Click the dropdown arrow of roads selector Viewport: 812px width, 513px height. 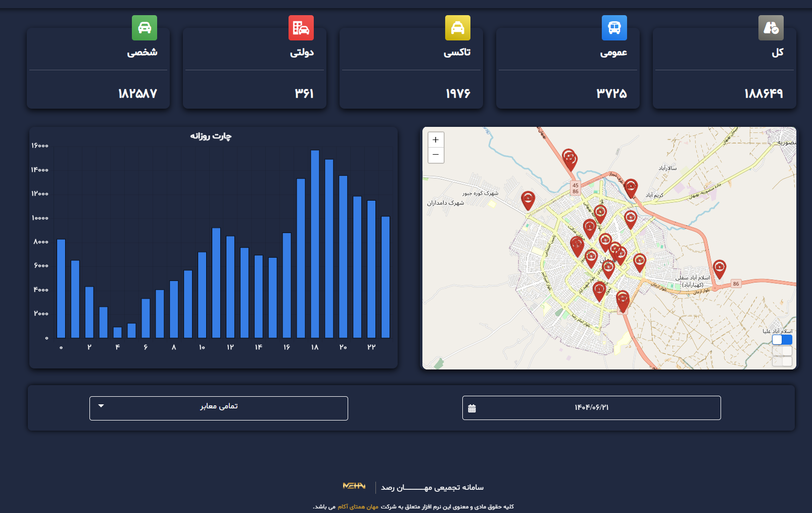(x=101, y=406)
